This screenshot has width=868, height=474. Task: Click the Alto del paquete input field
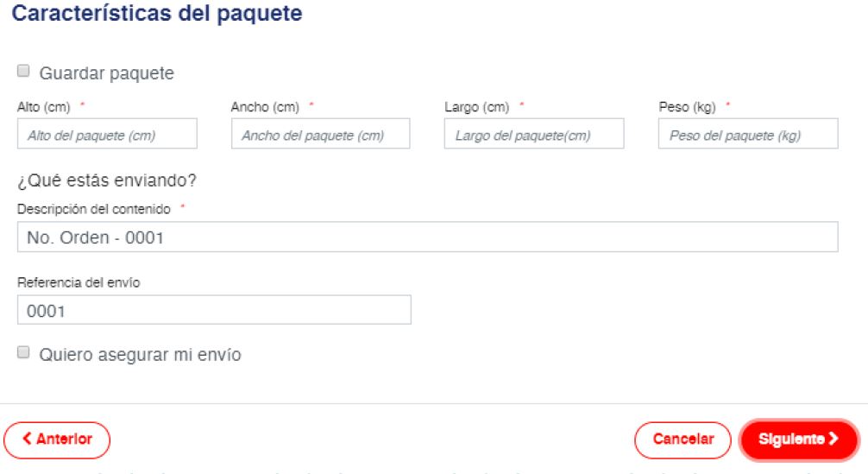(107, 135)
